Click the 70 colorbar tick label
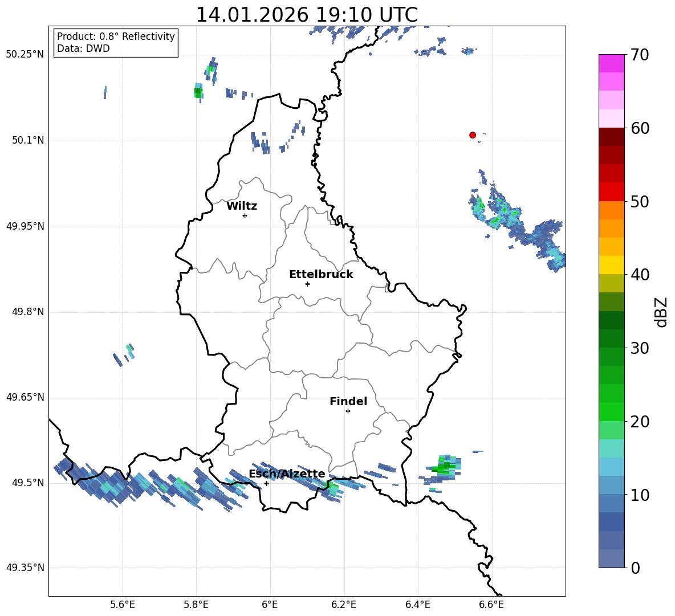Image resolution: width=675 pixels, height=616 pixels. (640, 55)
